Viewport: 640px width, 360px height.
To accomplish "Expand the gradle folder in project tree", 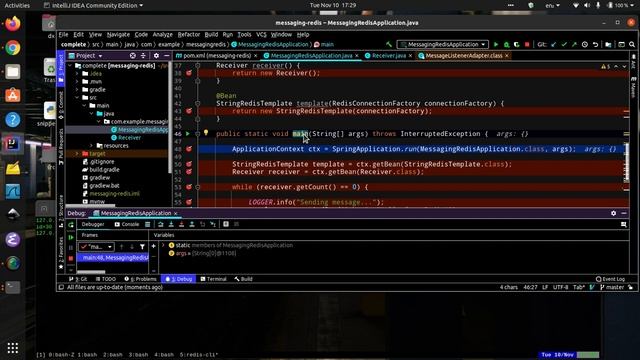I will [77, 89].
